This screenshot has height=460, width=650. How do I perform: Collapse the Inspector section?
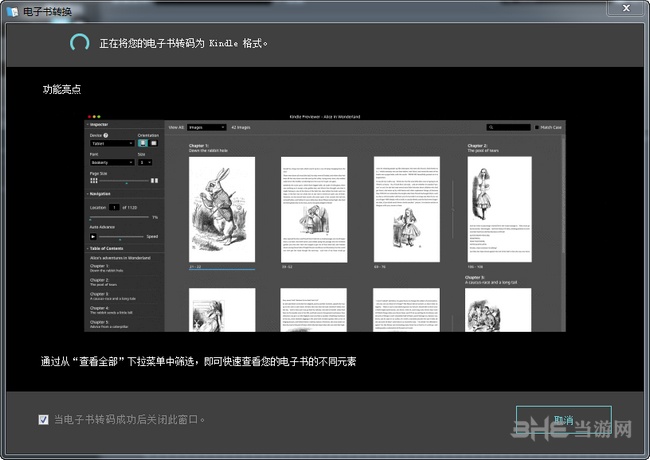pyautogui.click(x=87, y=125)
